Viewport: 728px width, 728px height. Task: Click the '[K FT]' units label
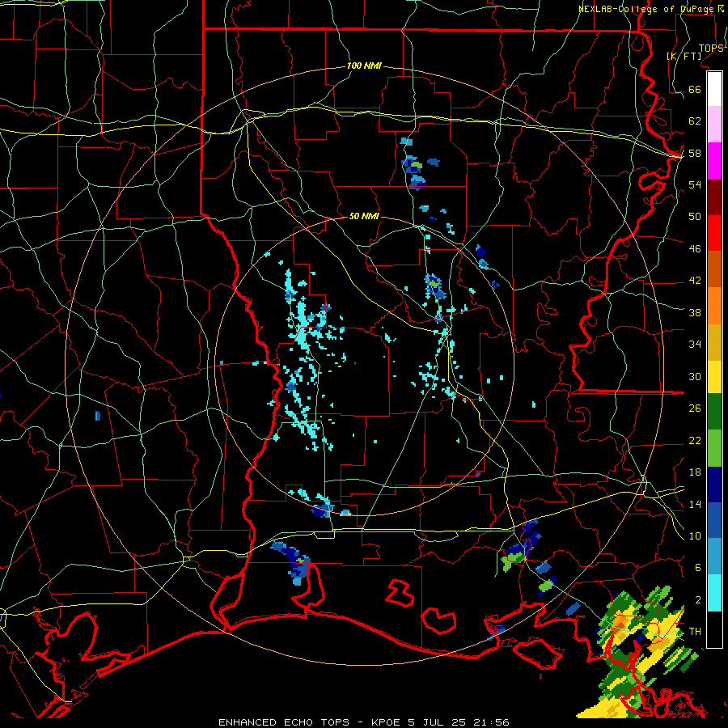(684, 56)
